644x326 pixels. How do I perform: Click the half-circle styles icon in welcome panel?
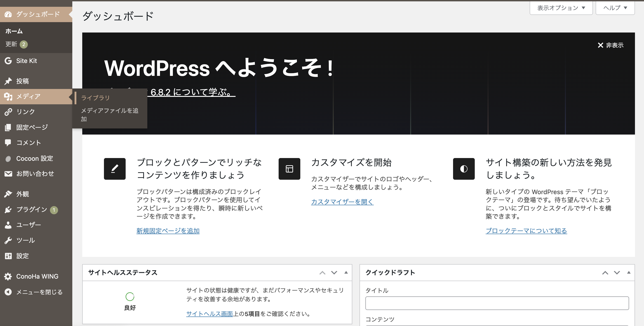464,169
